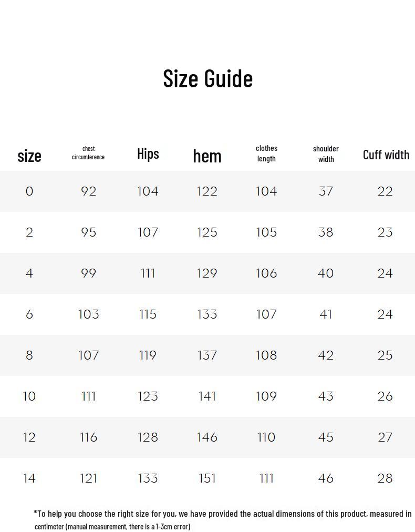Click hem value 146 for size 12
The height and width of the screenshot is (532, 415).
coord(207,437)
